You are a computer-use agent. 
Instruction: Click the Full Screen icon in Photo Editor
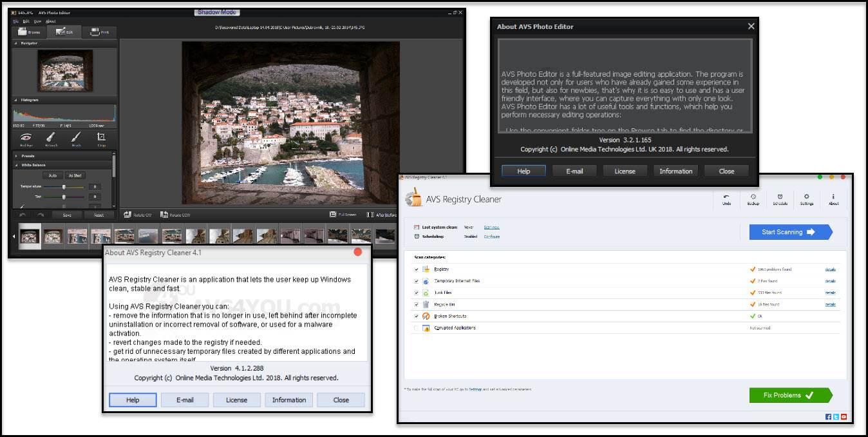coord(333,215)
